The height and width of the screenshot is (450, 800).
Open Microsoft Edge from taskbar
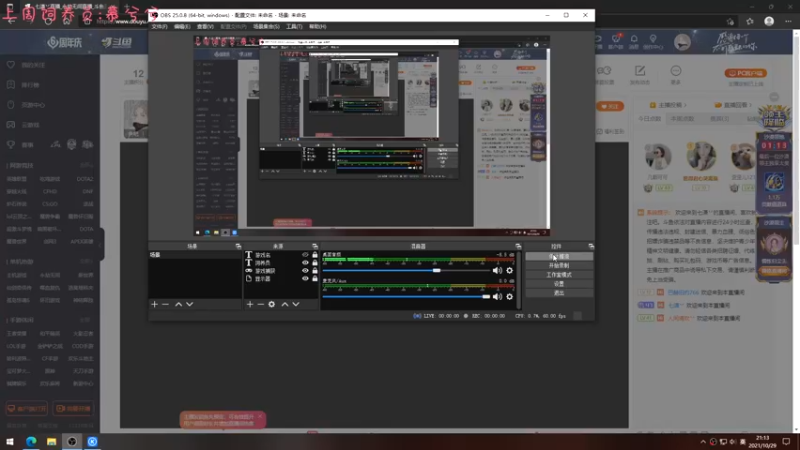[31, 441]
